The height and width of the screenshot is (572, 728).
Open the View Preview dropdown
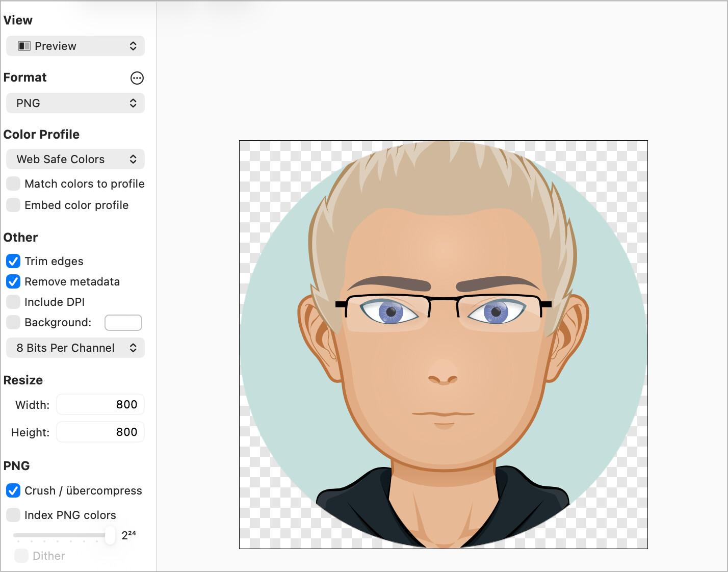[75, 46]
